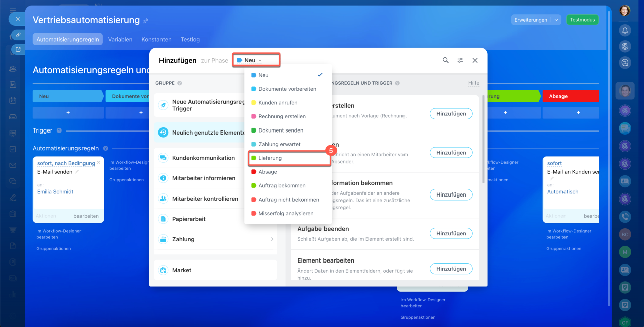
Task: Click the Hilfe link in dialog
Action: point(474,83)
